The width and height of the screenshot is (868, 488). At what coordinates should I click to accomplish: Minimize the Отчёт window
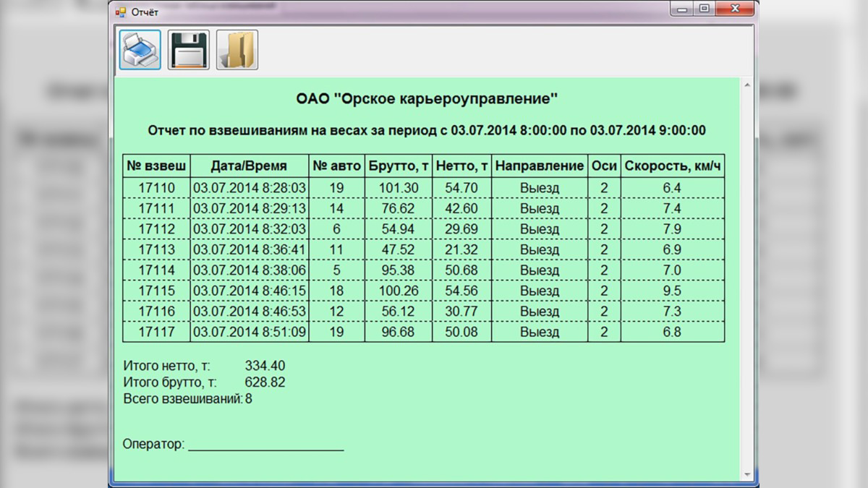681,9
